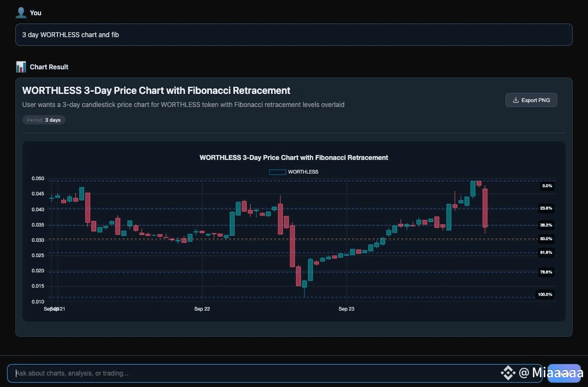Focus the Ask about charts input field
The image size is (588, 387).
point(274,373)
